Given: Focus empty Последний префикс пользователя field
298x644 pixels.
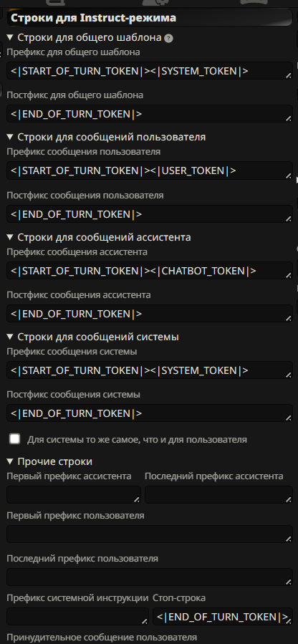Looking at the screenshot, I should (x=150, y=577).
